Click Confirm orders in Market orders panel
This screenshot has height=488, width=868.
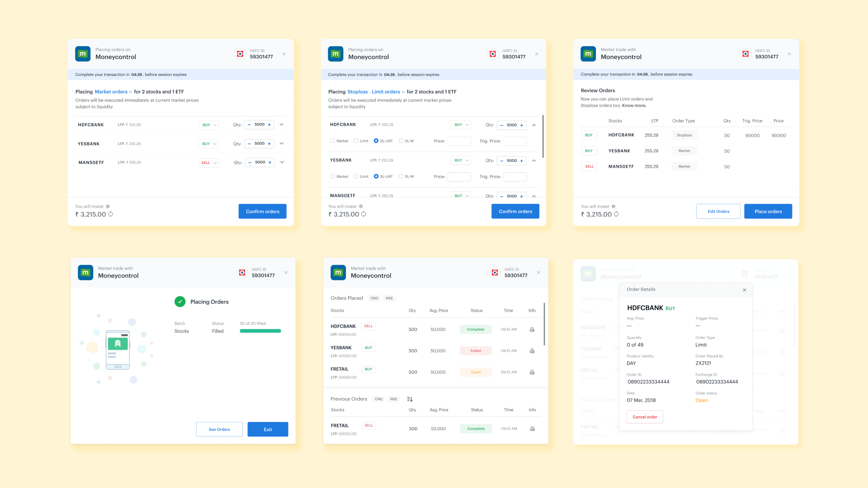[x=263, y=211]
